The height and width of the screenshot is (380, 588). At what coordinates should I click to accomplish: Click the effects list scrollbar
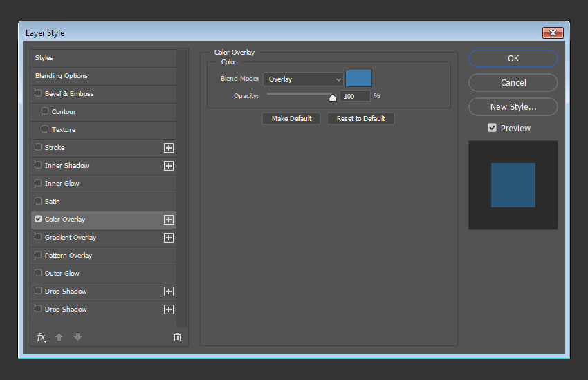(182, 189)
